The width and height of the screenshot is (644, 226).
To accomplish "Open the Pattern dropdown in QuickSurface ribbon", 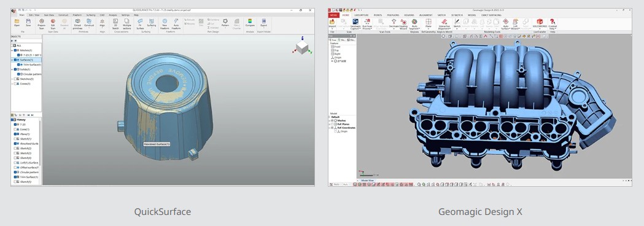I will coord(225,23).
